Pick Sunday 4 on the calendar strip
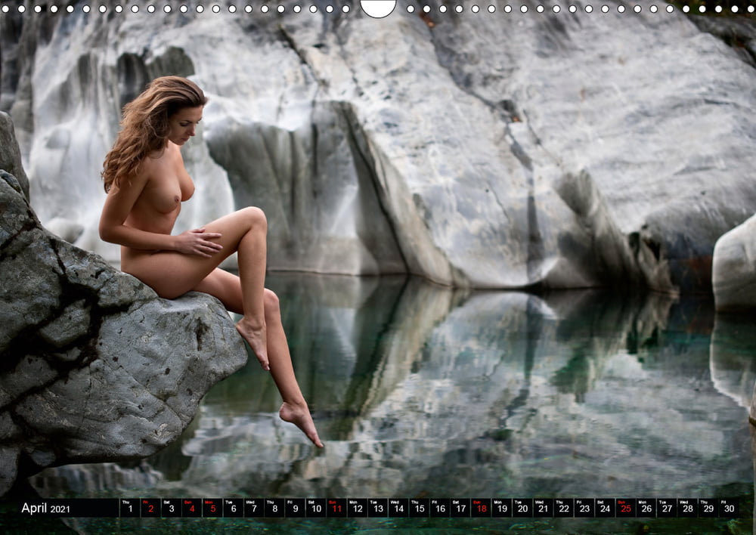756x535 pixels. tap(192, 508)
